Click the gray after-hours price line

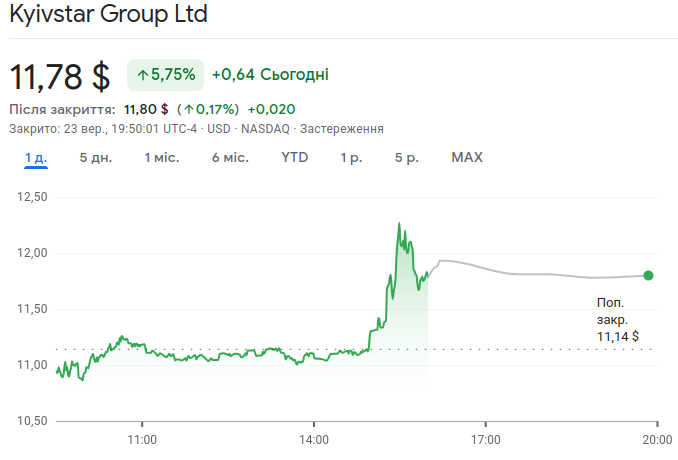pyautogui.click(x=540, y=273)
